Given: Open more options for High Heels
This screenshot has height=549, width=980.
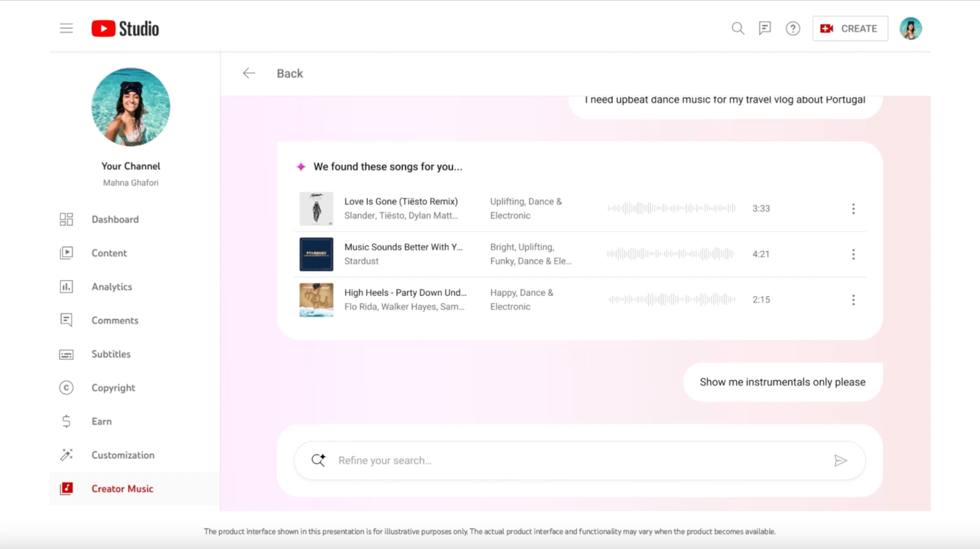Looking at the screenshot, I should point(853,300).
